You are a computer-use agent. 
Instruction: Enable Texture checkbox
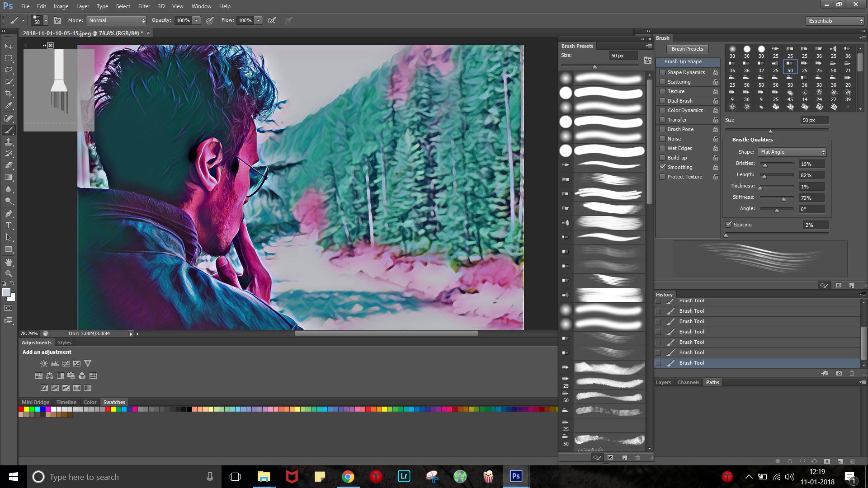(x=662, y=91)
